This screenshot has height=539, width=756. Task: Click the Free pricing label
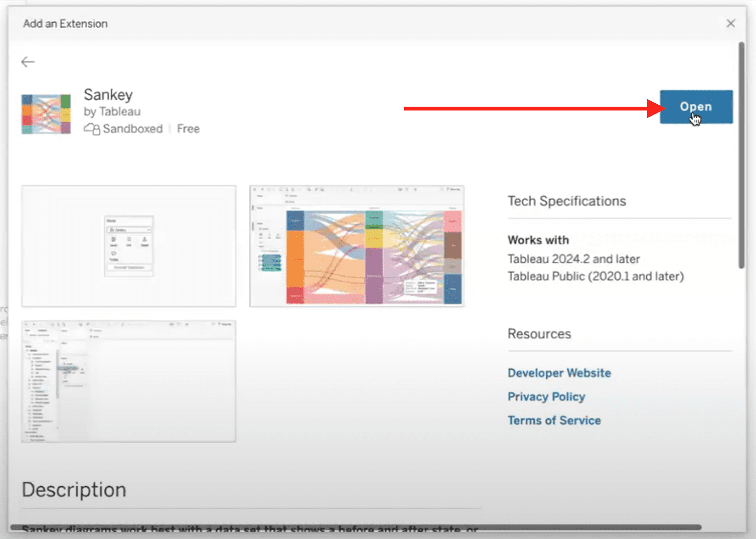(x=188, y=129)
